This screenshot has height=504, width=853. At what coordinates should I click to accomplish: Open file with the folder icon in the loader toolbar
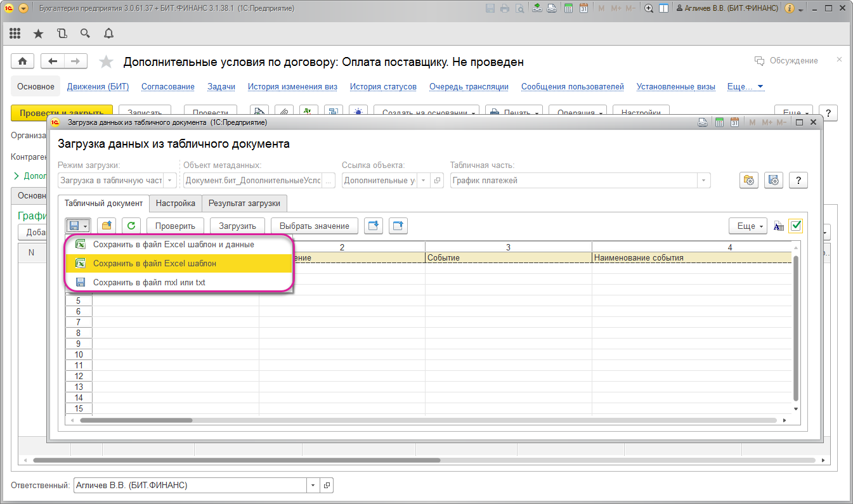click(x=107, y=225)
